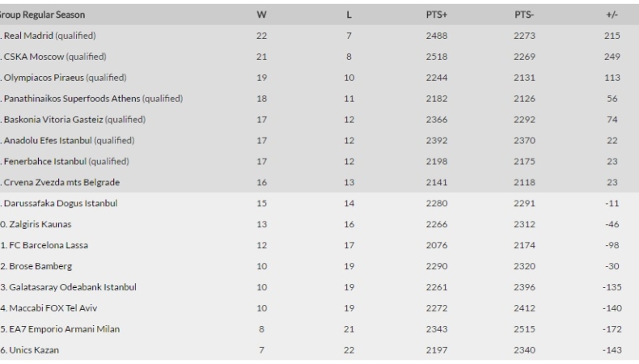
Task: Click Anadolu Efes Istanbul team name
Action: pos(46,140)
